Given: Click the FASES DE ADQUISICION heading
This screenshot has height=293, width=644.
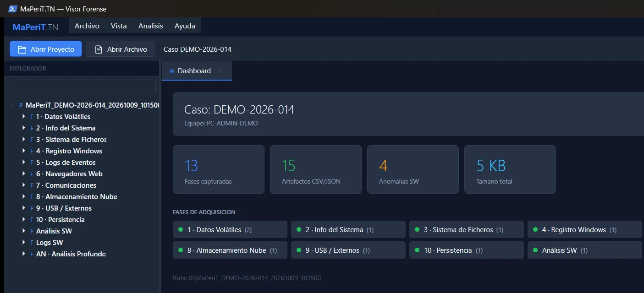Looking at the screenshot, I should coord(204,212).
